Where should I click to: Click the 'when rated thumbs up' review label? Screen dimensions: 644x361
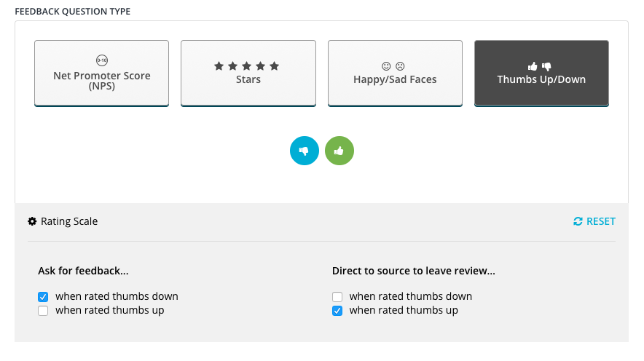(x=404, y=311)
